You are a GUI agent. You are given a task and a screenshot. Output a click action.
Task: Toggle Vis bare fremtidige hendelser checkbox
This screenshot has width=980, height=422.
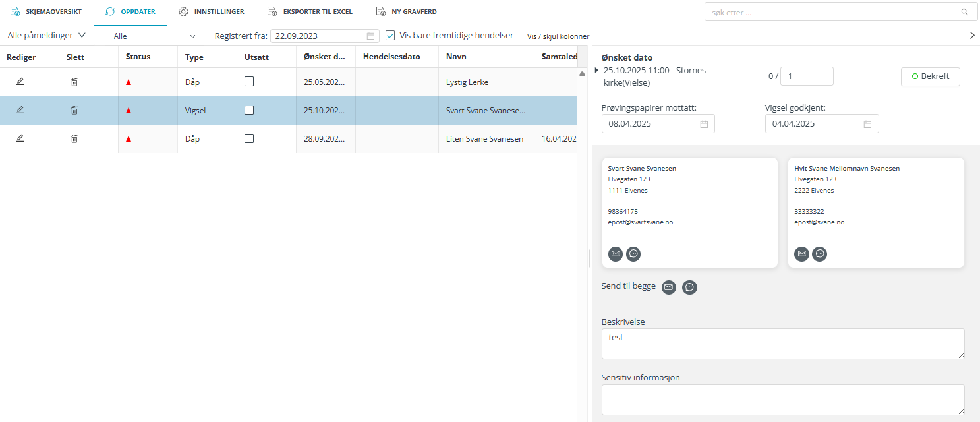(390, 36)
